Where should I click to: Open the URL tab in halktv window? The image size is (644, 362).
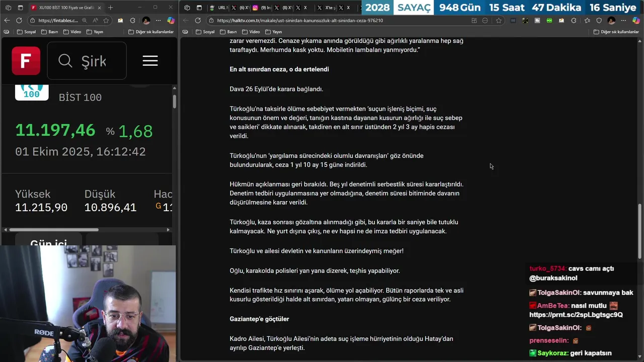(x=219, y=8)
